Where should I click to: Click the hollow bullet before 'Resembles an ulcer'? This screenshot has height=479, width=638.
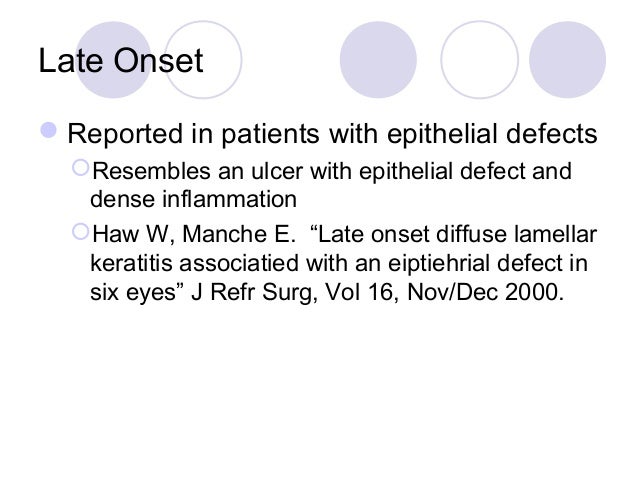pos(80,168)
